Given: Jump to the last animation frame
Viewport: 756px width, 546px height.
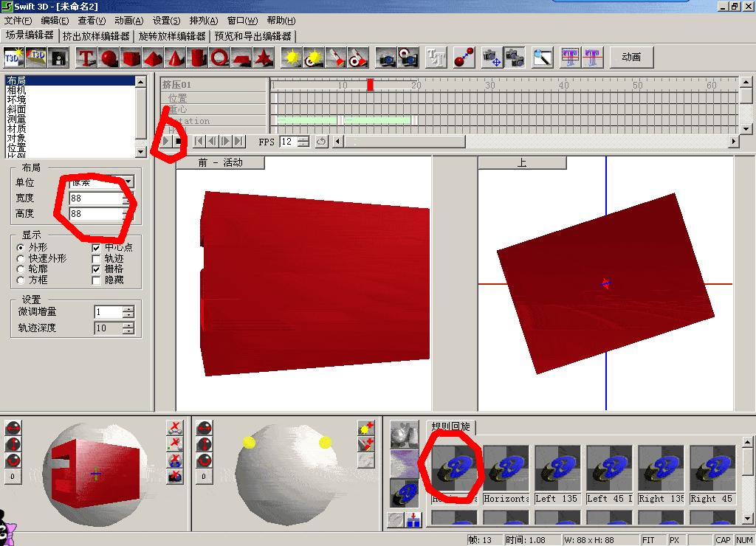Looking at the screenshot, I should click(239, 142).
